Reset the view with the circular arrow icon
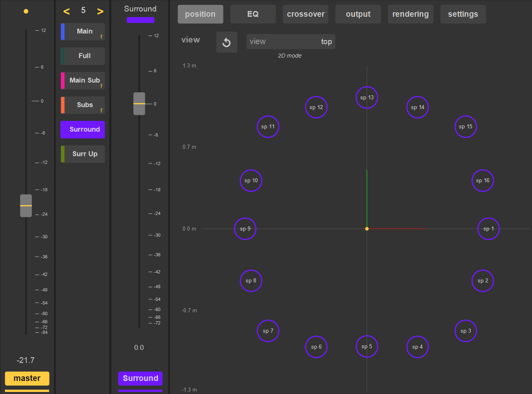 (x=227, y=42)
